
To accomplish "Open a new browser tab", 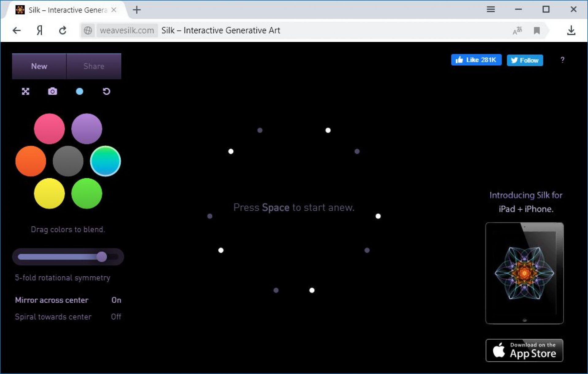I will [137, 10].
